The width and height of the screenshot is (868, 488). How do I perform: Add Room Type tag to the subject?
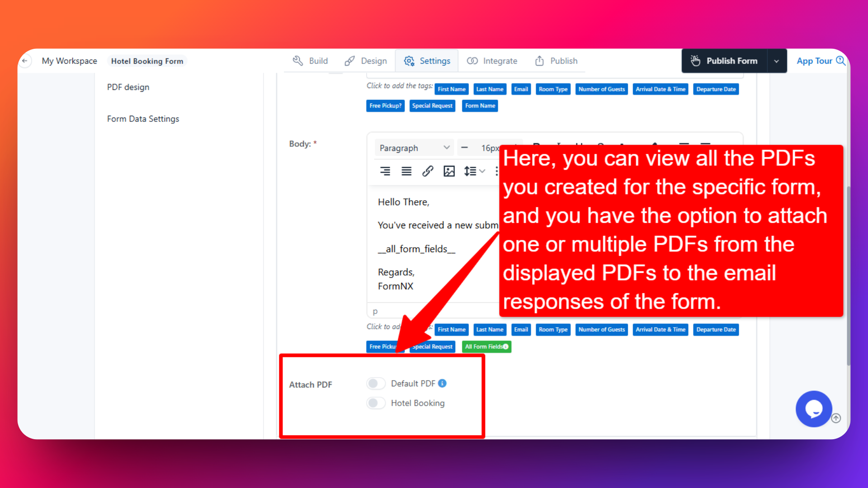(x=553, y=89)
